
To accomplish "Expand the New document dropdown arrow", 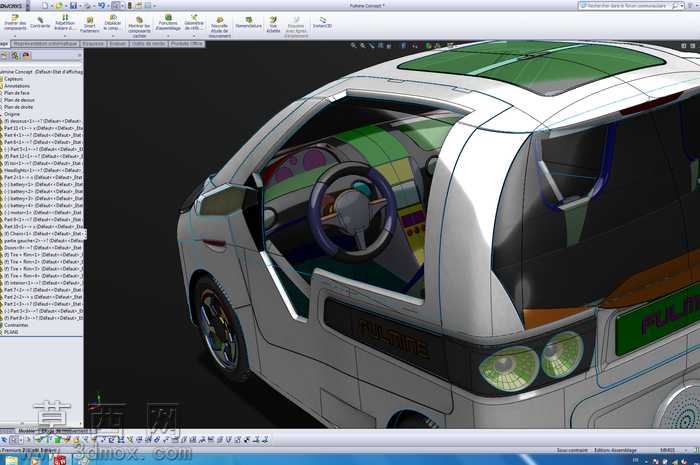I will (51, 6).
